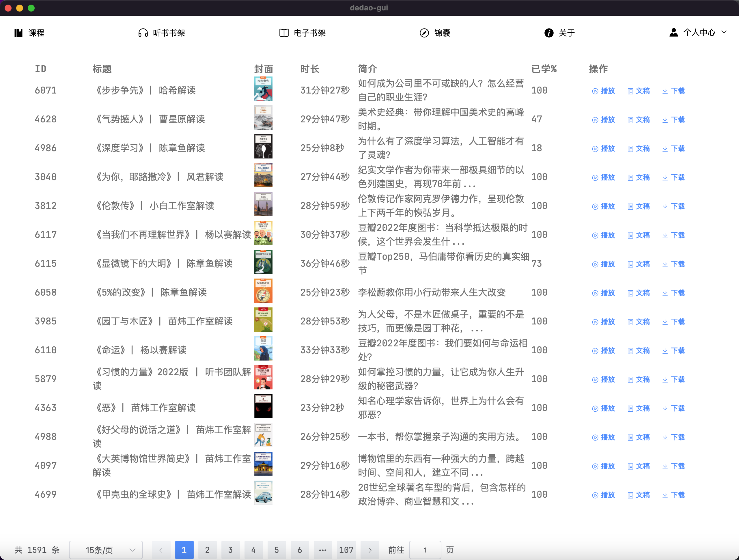Image resolution: width=739 pixels, height=560 pixels.
Task: Download 《甲壳虫的全球史》 audiobook
Action: 673,495
